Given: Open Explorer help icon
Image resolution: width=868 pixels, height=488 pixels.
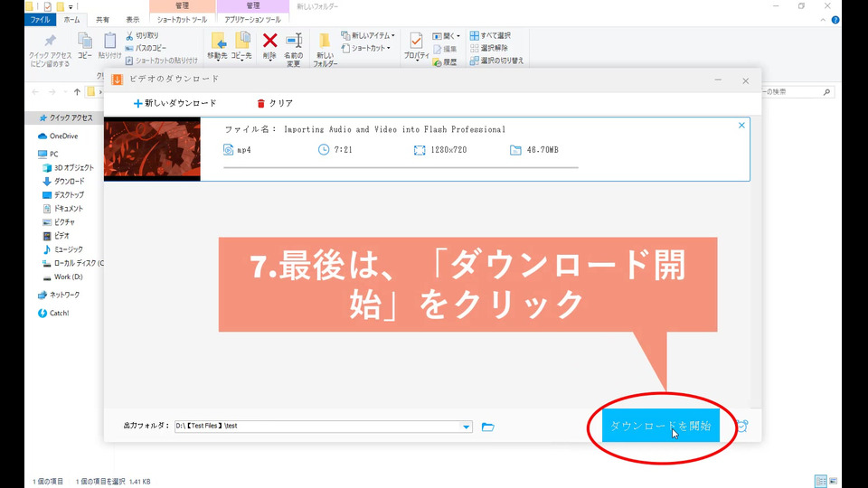Looking at the screenshot, I should click(835, 20).
